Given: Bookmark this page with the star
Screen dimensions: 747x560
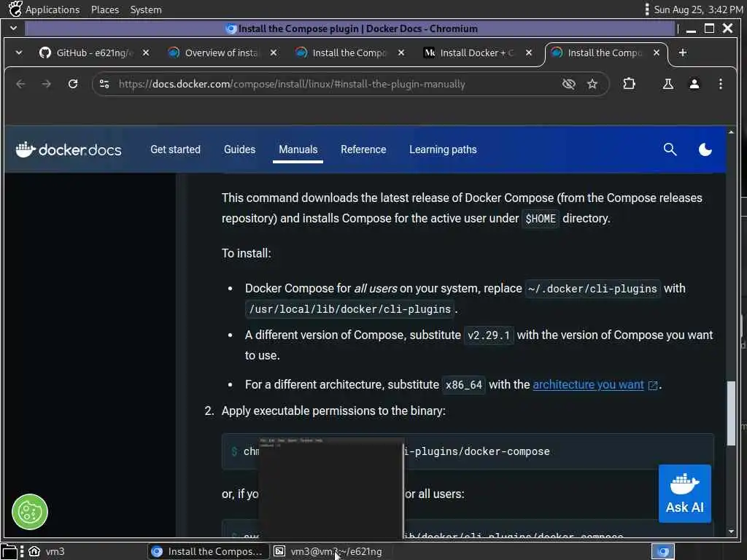Looking at the screenshot, I should (x=592, y=85).
